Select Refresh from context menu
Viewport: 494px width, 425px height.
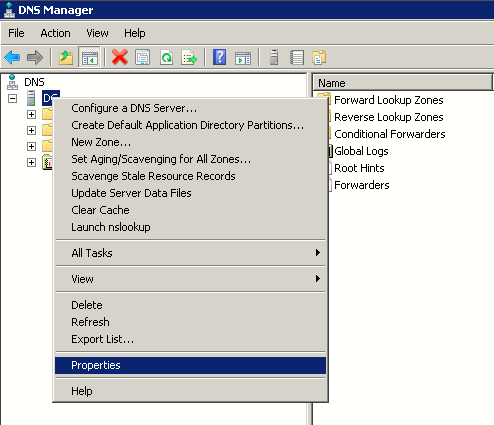click(190, 322)
